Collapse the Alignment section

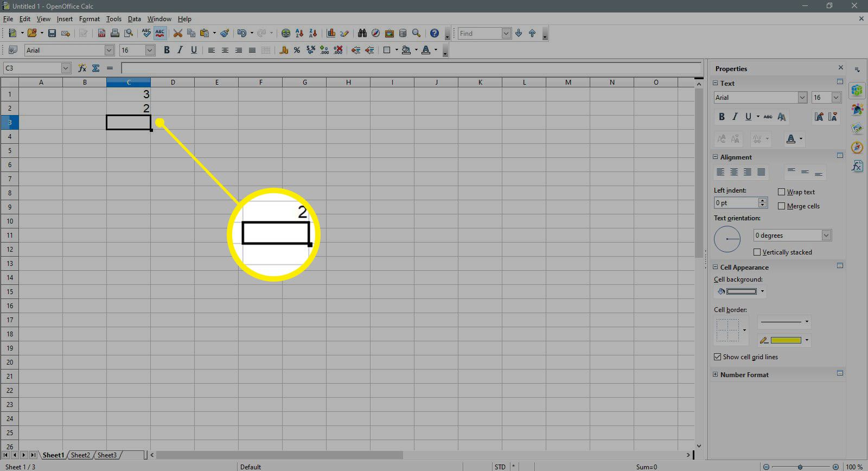point(715,157)
